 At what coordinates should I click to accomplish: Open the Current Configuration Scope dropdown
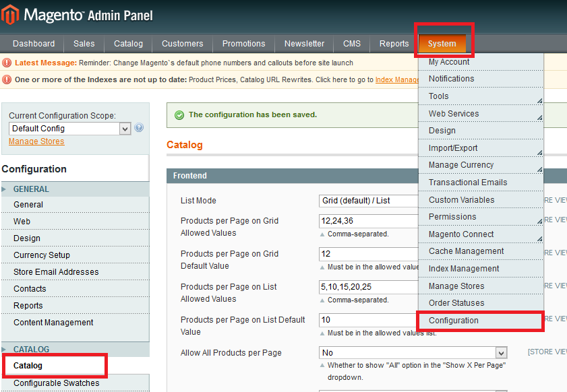tap(69, 129)
